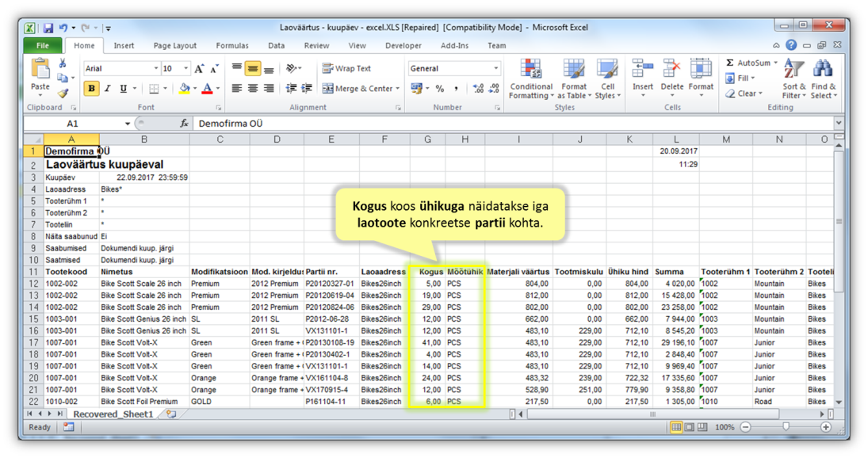Image resolution: width=868 pixels, height=458 pixels.
Task: Switch to Page Layout view icon in status bar
Action: pos(689,427)
